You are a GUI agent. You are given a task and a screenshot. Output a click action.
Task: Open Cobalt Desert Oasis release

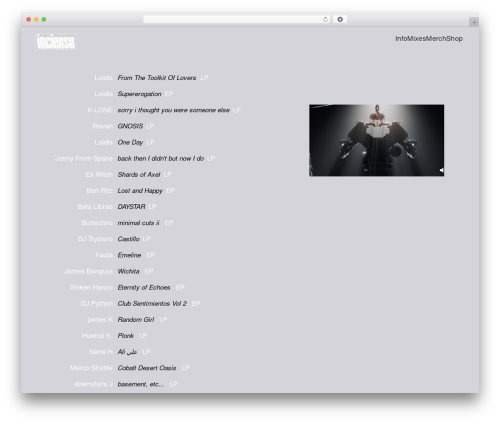pos(147,368)
